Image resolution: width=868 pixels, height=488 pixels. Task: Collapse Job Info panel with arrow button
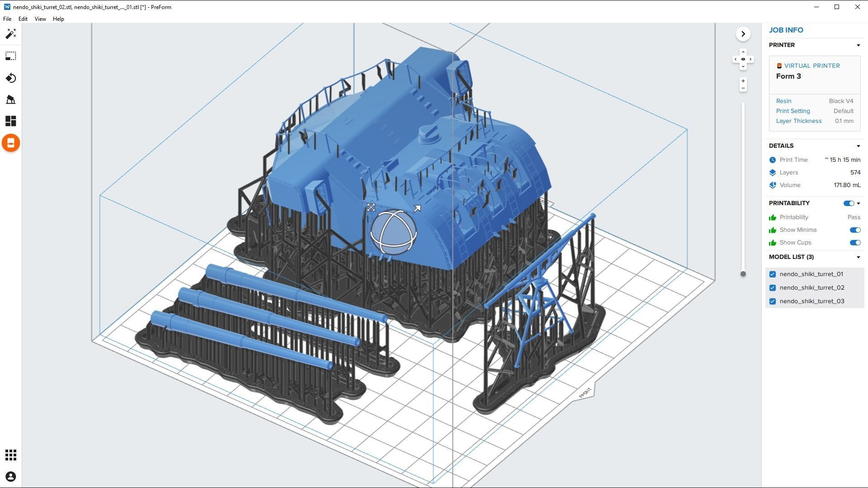[x=743, y=34]
